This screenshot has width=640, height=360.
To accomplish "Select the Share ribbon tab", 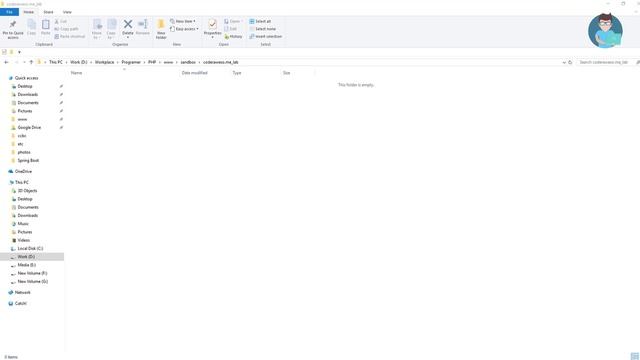I will 48,12.
